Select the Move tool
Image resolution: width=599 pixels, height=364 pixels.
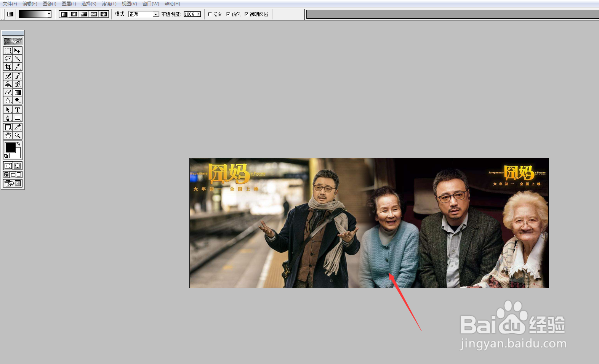click(x=18, y=51)
